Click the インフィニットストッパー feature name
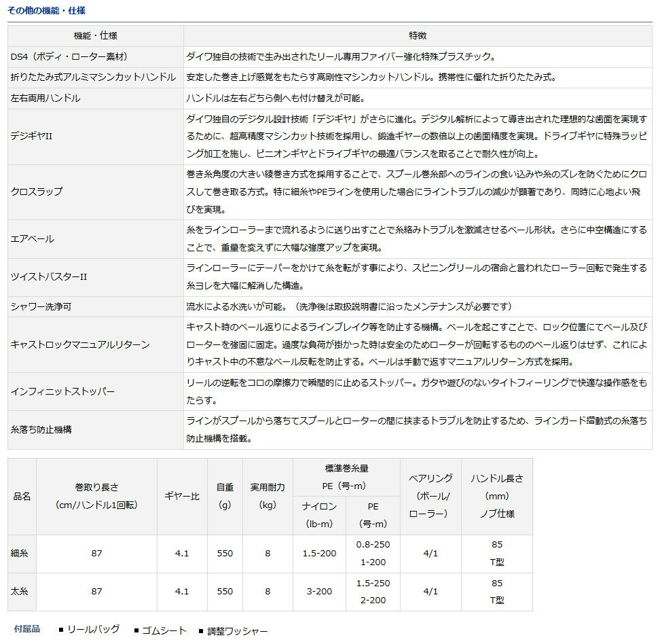Screen dimensions: 660x644 click(x=62, y=392)
